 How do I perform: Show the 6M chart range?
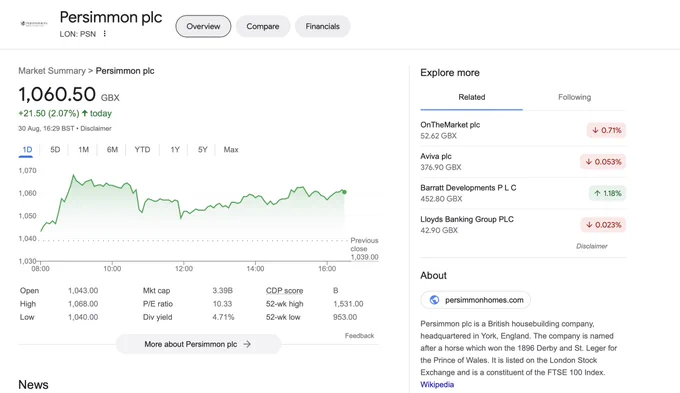tap(112, 150)
